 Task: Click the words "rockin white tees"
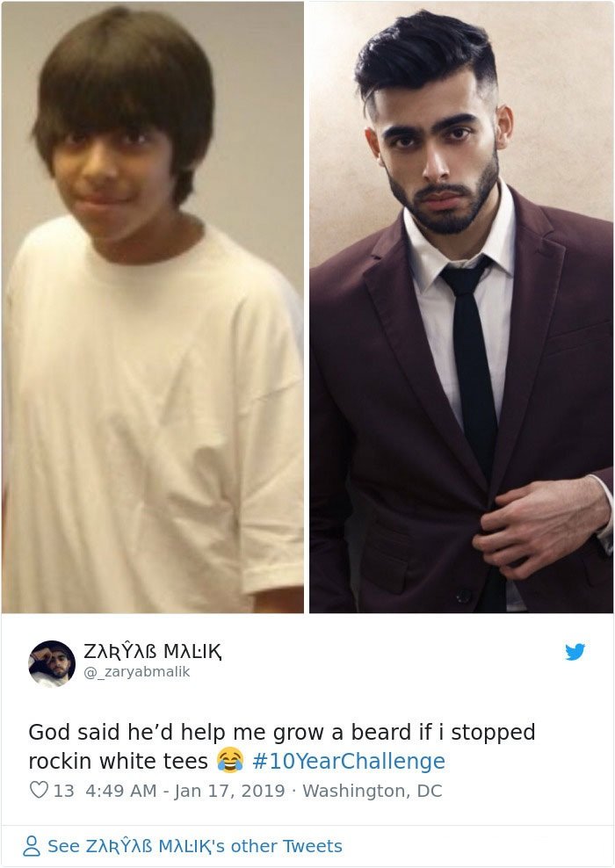point(118,761)
